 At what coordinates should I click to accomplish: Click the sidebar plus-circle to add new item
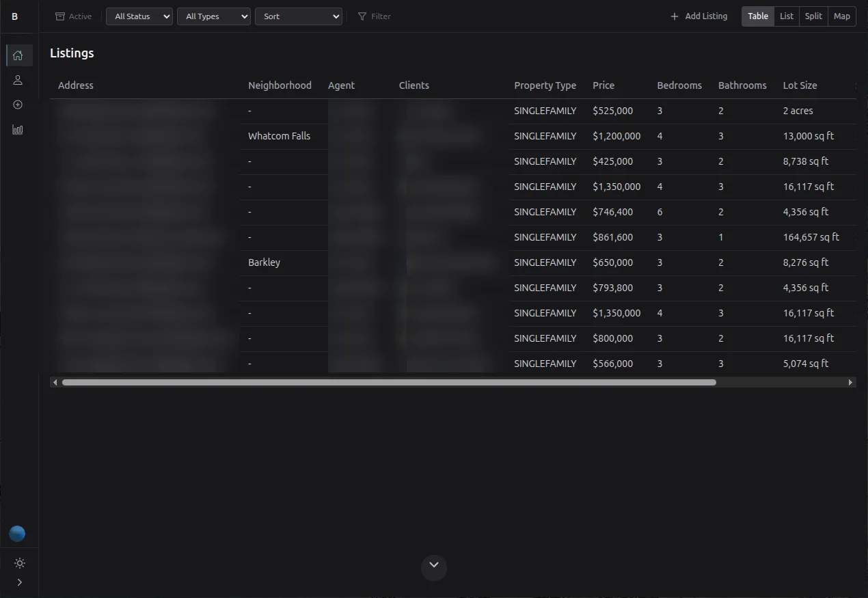coord(17,105)
